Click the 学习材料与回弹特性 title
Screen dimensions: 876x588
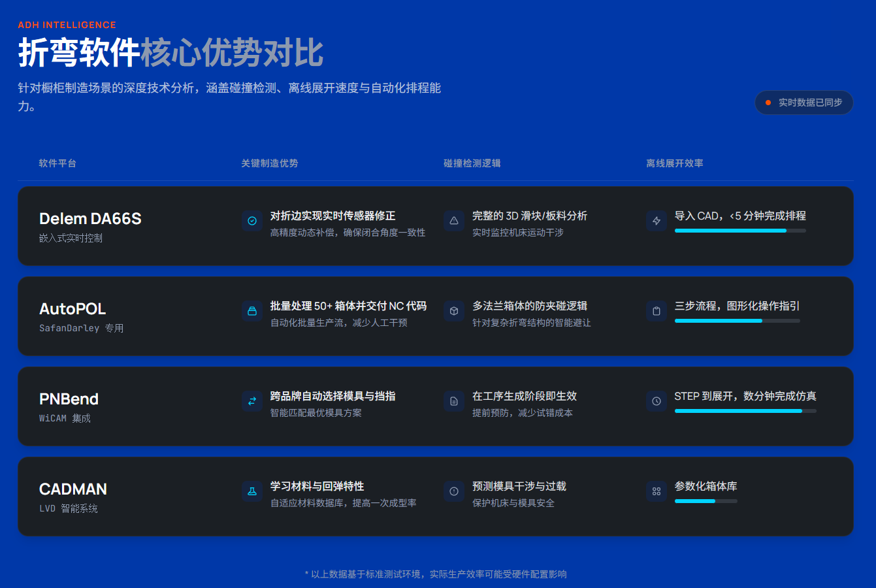[317, 486]
